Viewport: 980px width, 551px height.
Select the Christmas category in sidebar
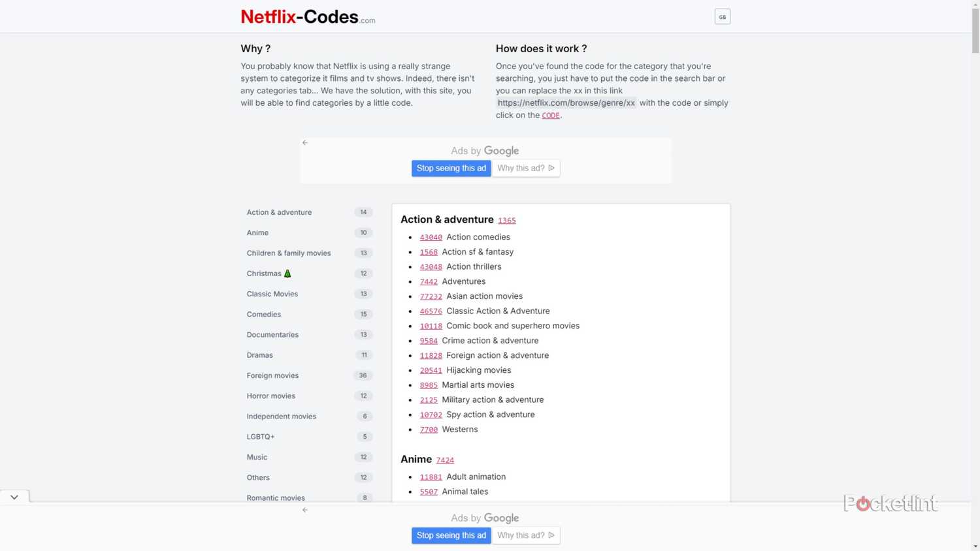(x=264, y=274)
